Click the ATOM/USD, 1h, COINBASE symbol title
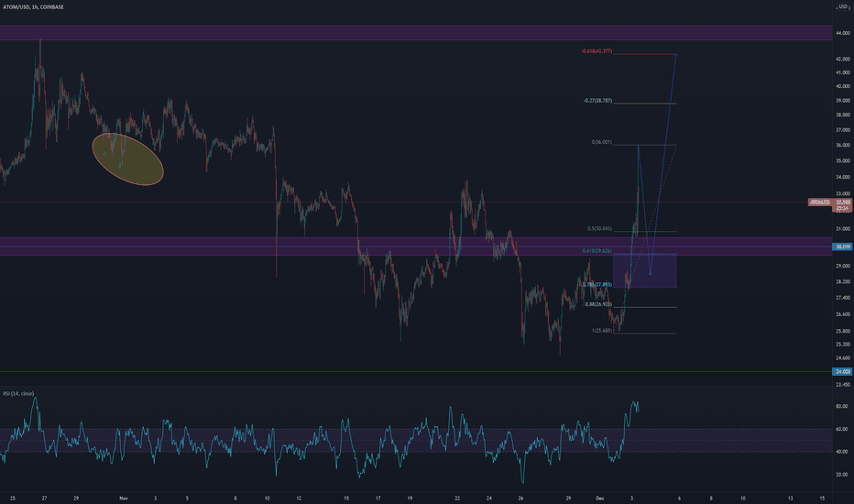 (33, 7)
